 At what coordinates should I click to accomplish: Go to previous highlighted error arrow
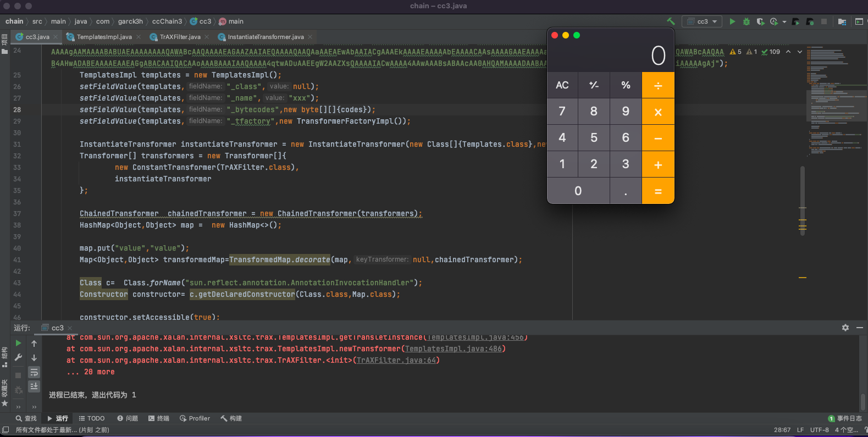tap(788, 52)
